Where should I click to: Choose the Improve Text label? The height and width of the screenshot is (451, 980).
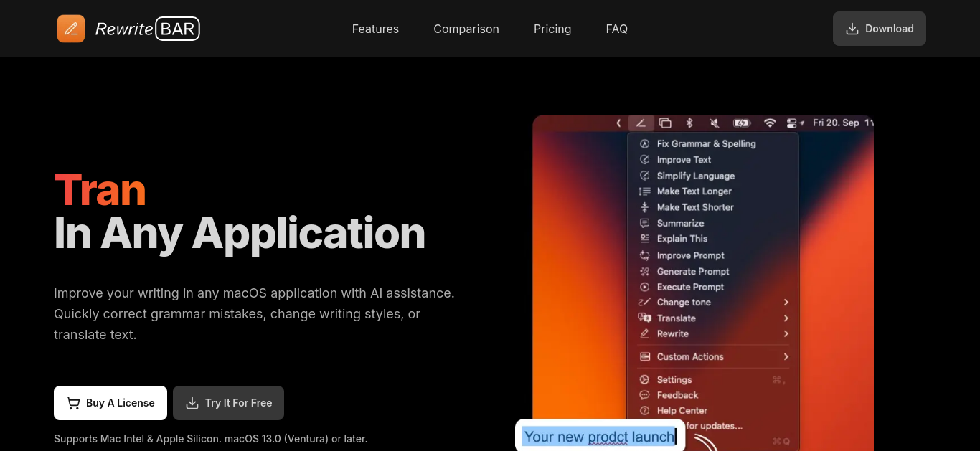[x=684, y=160]
